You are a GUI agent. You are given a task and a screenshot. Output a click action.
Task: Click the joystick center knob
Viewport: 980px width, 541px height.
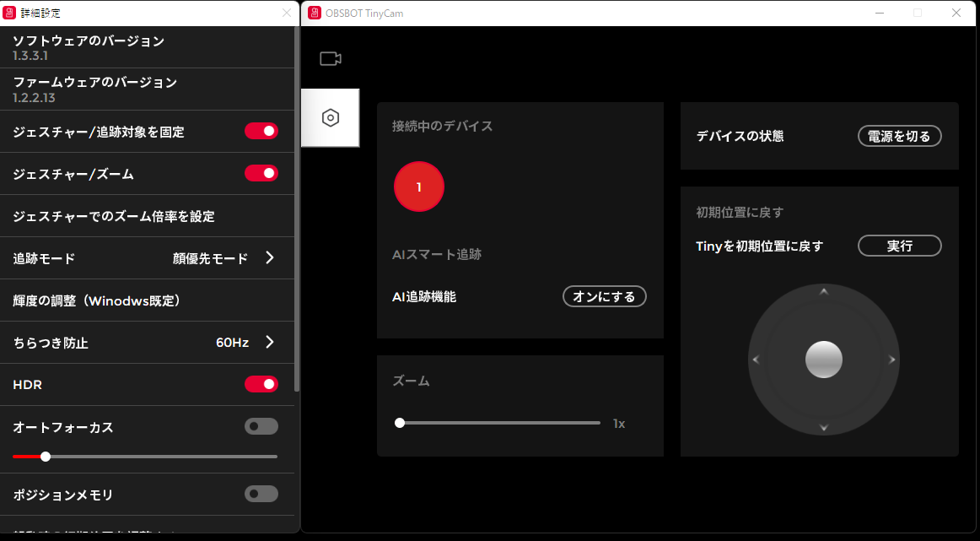[x=824, y=360]
